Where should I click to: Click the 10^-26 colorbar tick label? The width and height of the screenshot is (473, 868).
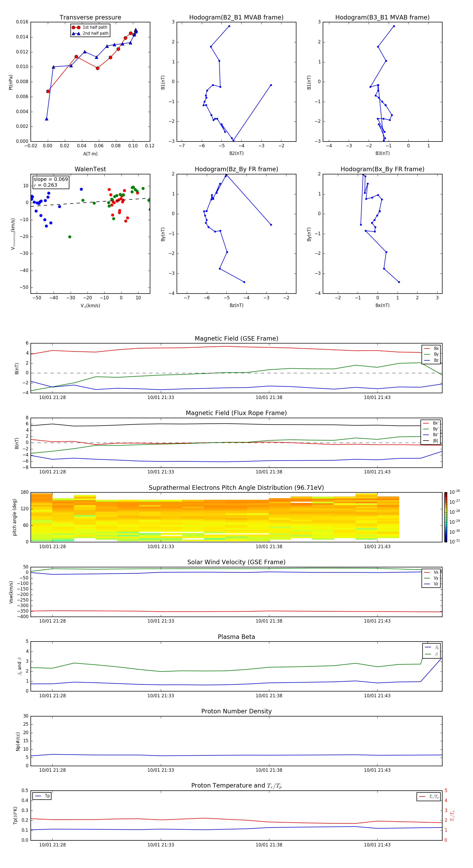click(455, 492)
